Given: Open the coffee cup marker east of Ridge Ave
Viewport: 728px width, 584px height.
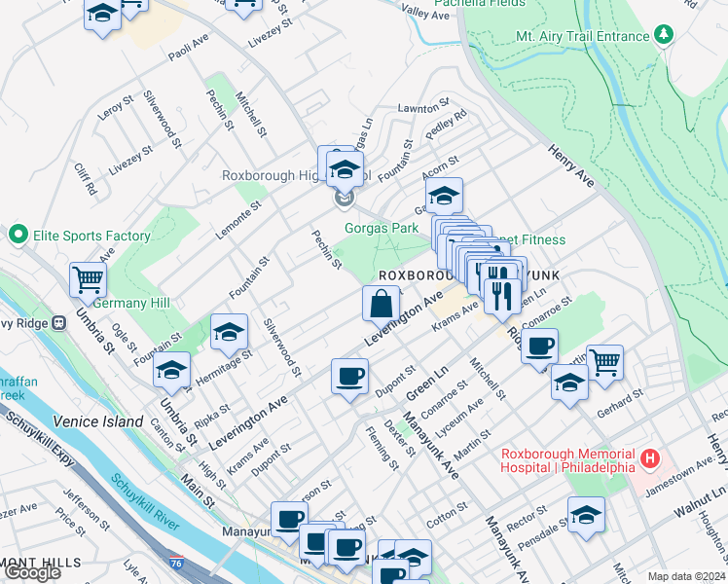Looking at the screenshot, I should pyautogui.click(x=539, y=347).
